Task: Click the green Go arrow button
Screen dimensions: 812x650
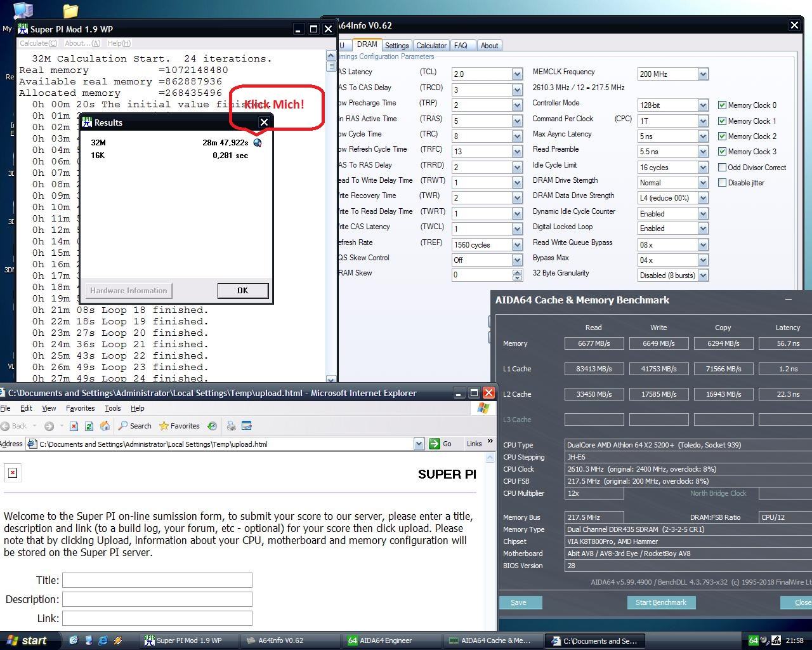Action: coord(435,444)
